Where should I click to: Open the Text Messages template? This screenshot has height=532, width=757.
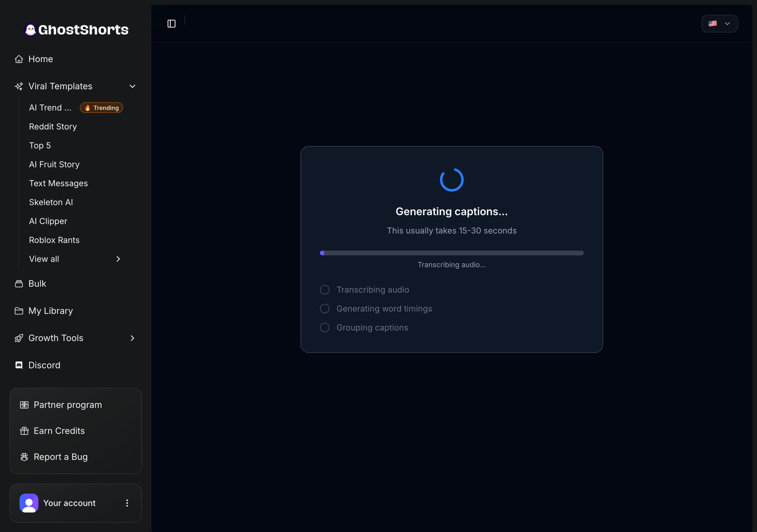58,183
